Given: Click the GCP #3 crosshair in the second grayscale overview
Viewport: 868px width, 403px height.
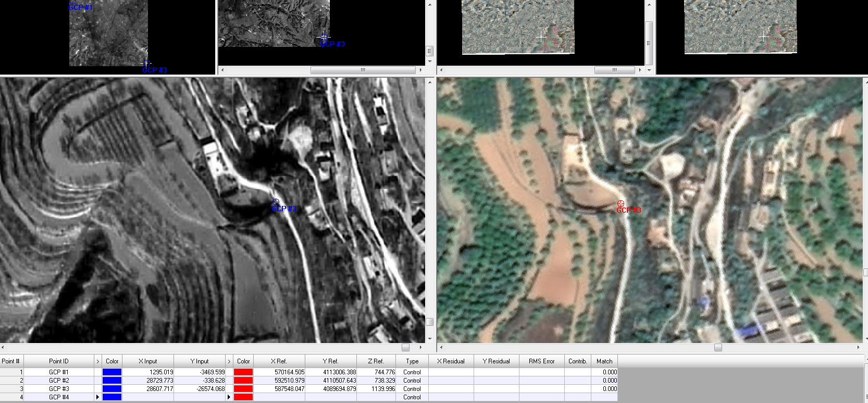Looking at the screenshot, I should click(x=324, y=37).
